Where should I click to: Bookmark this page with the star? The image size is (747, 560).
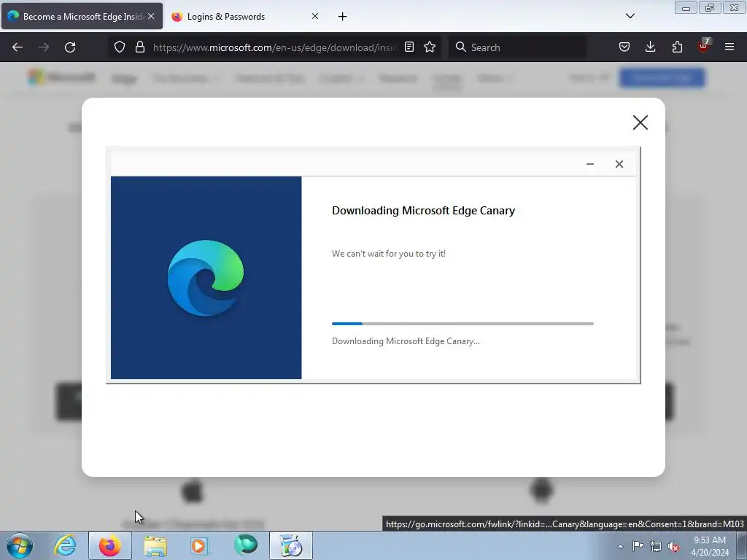click(x=430, y=47)
